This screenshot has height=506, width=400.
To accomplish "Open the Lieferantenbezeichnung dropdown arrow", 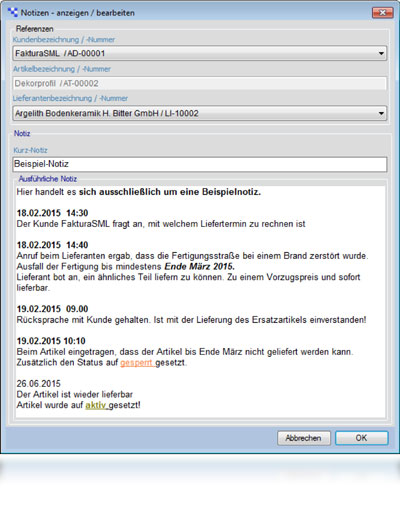I will point(381,113).
